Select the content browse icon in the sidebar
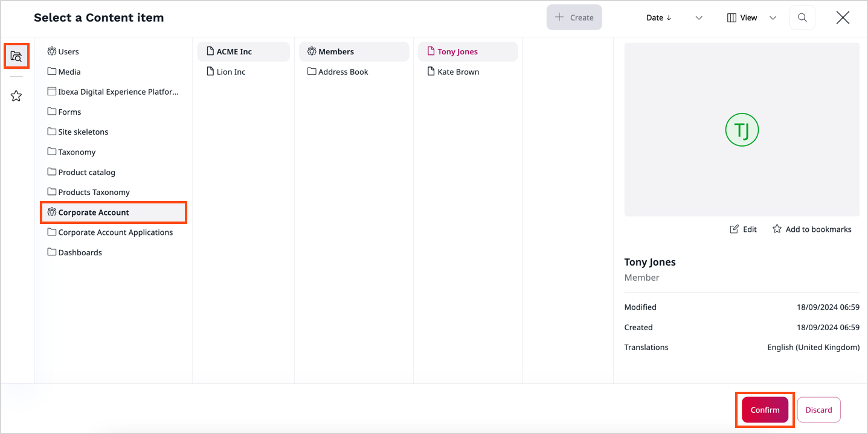 point(16,55)
